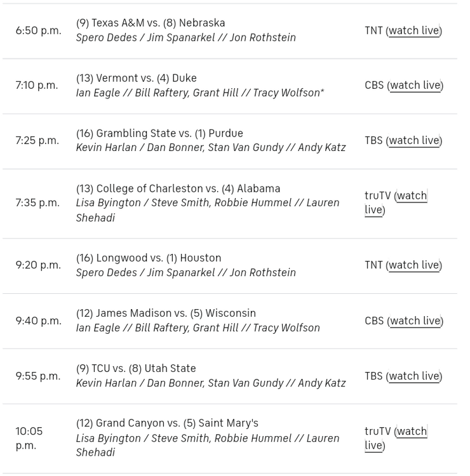
Task: Click the 6:50 p.m. time cell
Action: (38, 30)
